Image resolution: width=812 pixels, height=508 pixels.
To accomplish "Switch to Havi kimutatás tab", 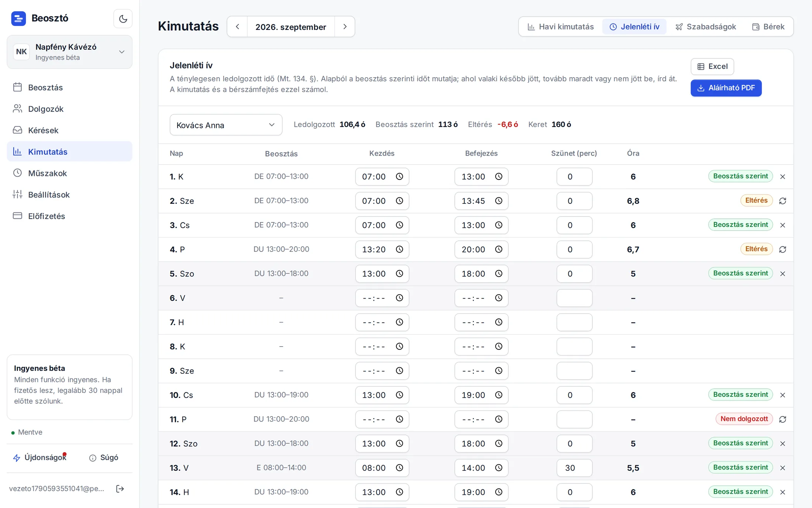I will pos(560,27).
